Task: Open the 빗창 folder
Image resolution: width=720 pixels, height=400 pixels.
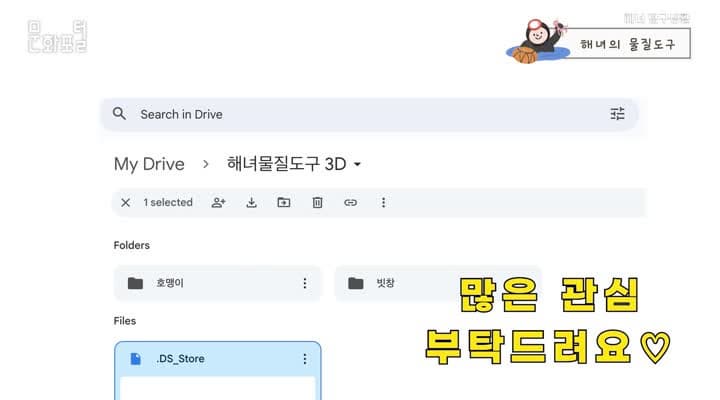Action: pyautogui.click(x=438, y=283)
